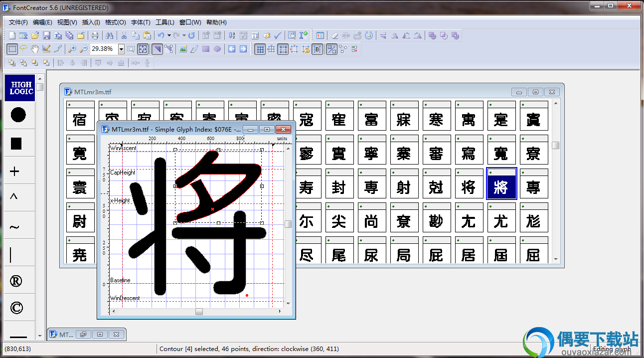The width and height of the screenshot is (644, 358).
Task: Open the 格式(O) menu
Action: click(115, 22)
